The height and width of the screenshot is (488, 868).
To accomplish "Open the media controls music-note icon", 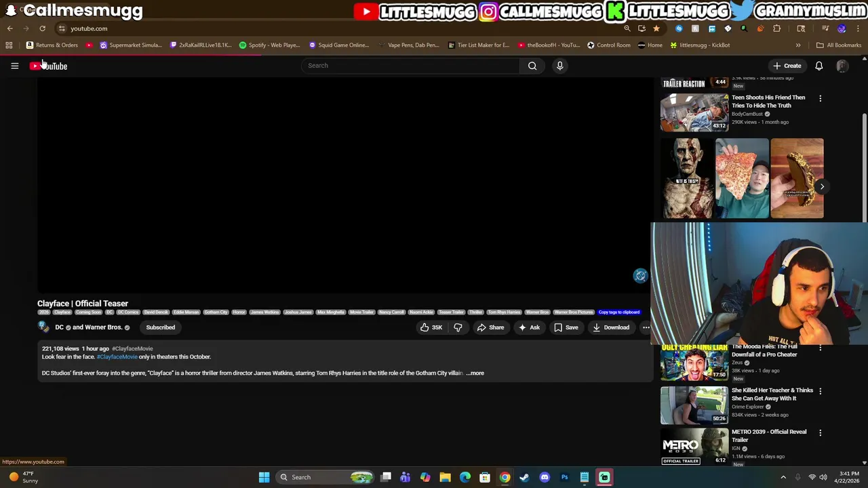I will [x=825, y=28].
